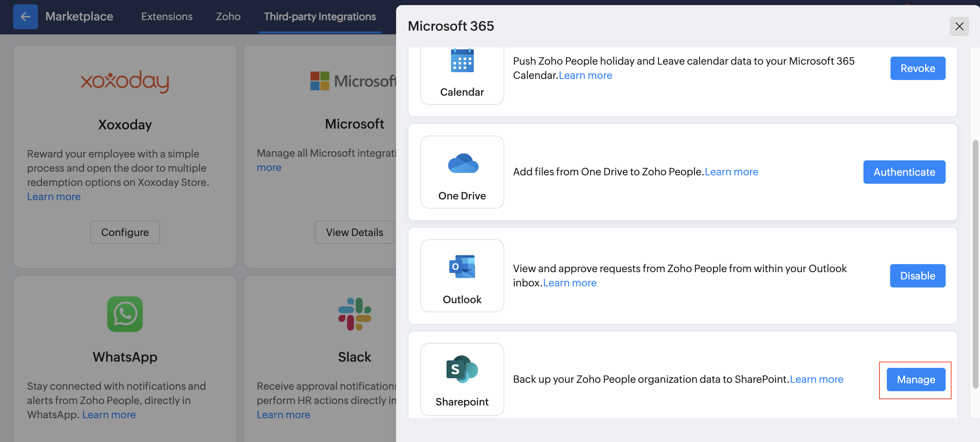
Task: Click the back arrow next to Marketplace
Action: [25, 17]
